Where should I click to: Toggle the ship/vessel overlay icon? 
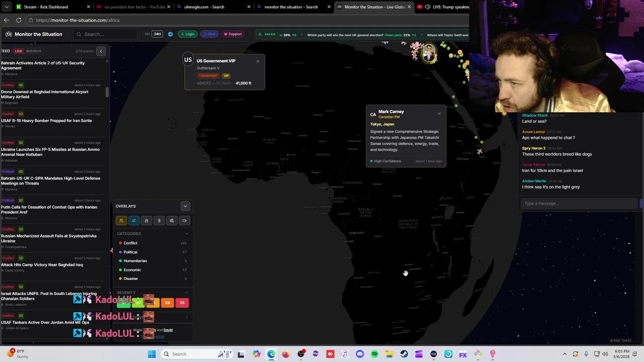click(146, 220)
